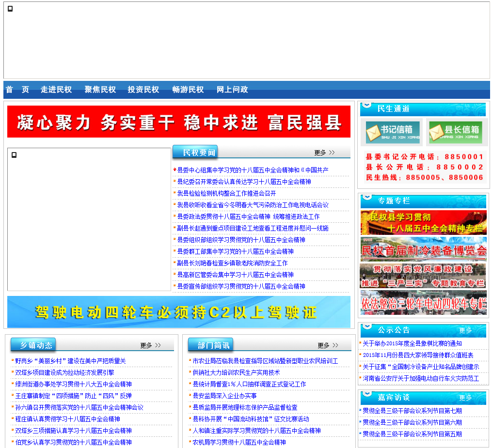
Task: Open news 县委群工部集中学习
Action: click(236, 252)
